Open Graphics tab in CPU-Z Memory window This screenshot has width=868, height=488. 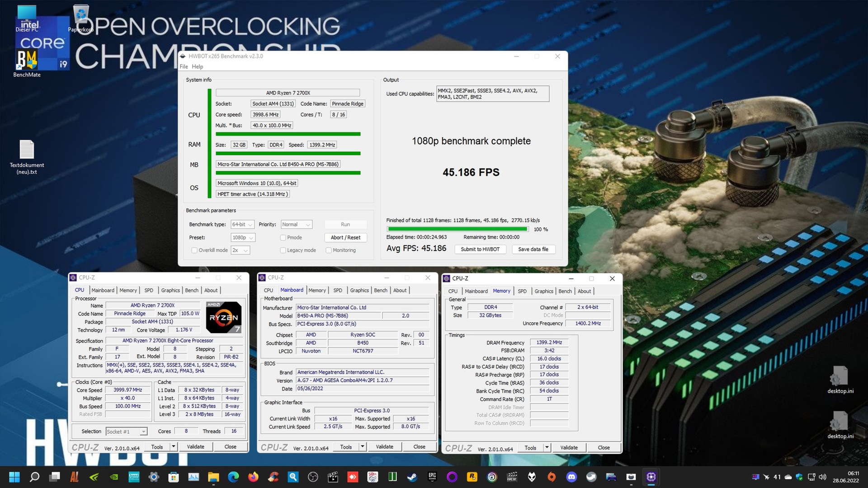pyautogui.click(x=544, y=291)
